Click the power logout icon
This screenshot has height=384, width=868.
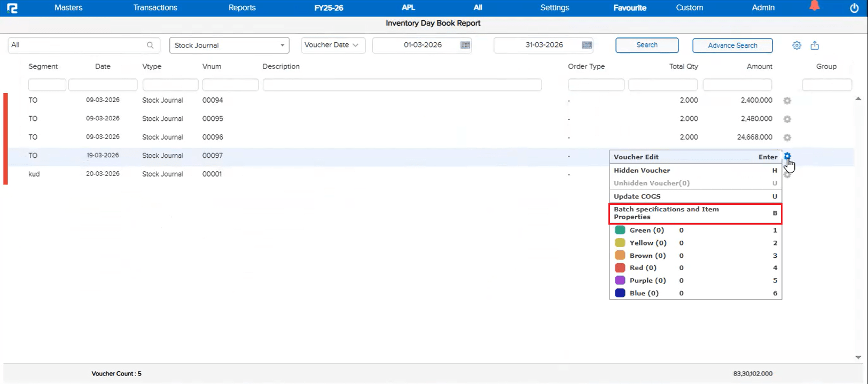coord(854,8)
